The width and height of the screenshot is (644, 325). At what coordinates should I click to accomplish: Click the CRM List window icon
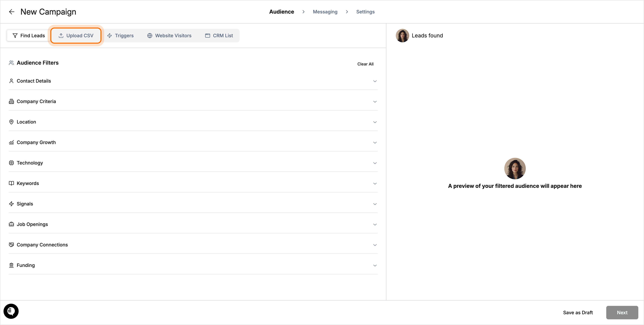coord(207,36)
